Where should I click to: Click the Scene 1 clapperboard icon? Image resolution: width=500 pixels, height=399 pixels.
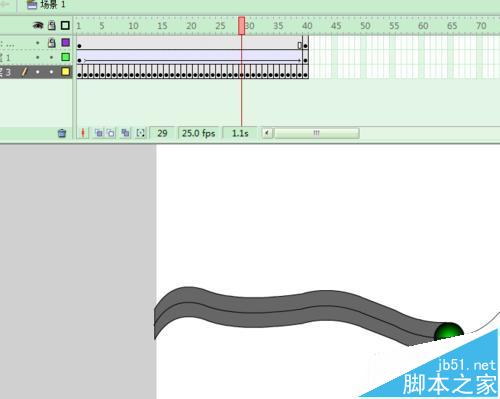point(32,4)
